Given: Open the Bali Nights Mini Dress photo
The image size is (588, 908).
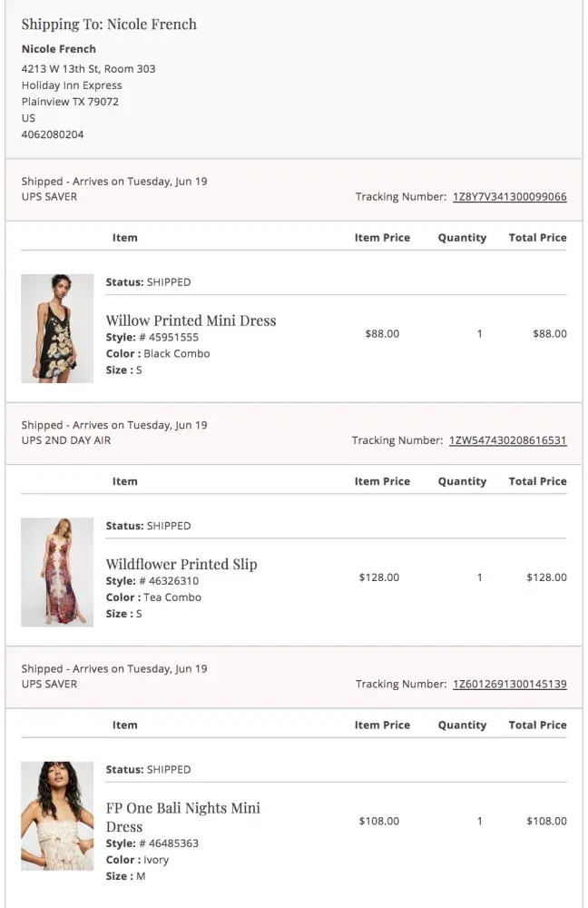Looking at the screenshot, I should click(x=57, y=815).
